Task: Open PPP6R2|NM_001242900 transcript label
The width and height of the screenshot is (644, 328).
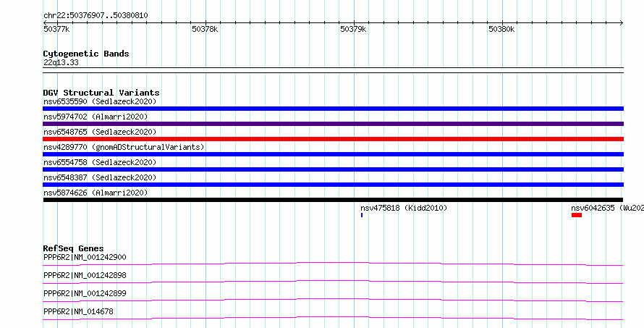Action: 85,257
